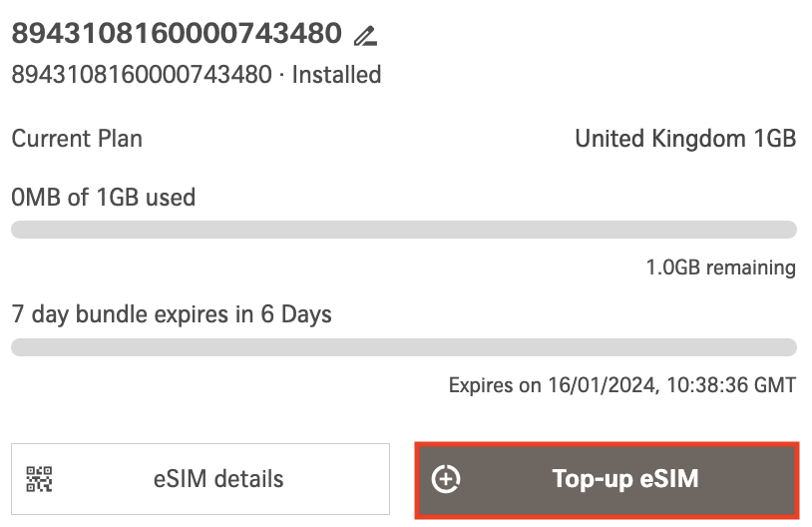Screen dimensions: 812x527
Task: Click the 'eSIM details' text label
Action: pyautogui.click(x=218, y=479)
